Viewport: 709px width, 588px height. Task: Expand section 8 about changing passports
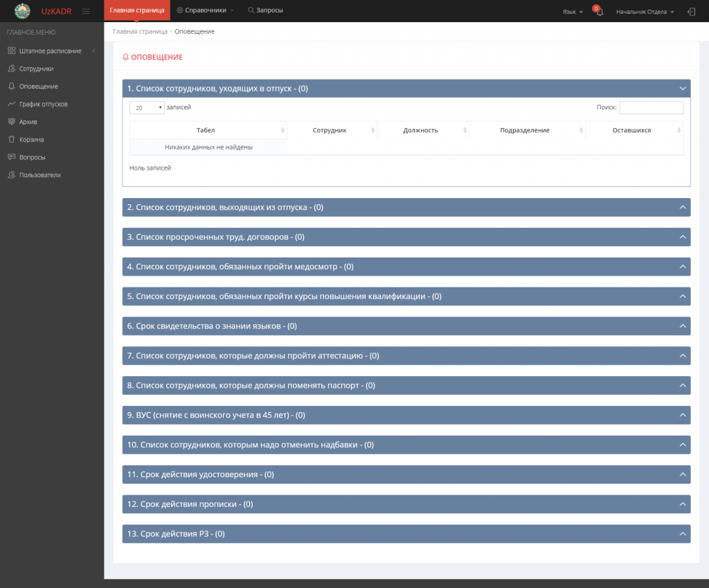point(406,385)
